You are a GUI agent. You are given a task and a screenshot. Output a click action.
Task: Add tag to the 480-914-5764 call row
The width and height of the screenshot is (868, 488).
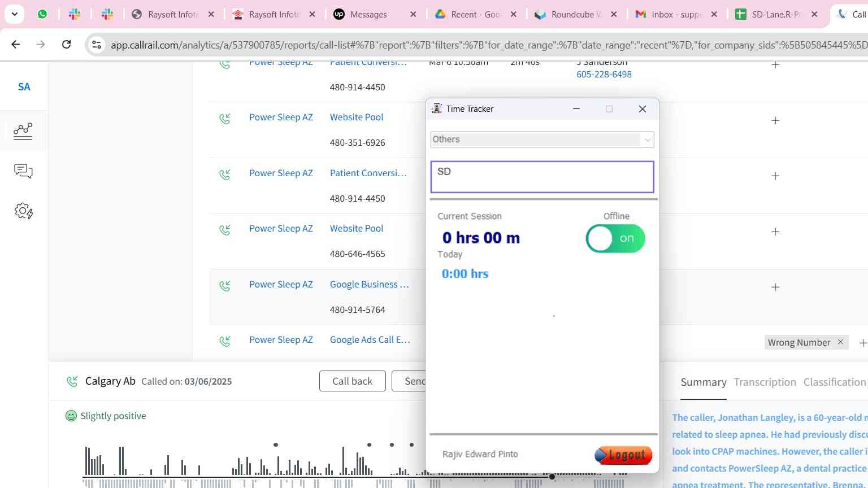[x=775, y=287]
